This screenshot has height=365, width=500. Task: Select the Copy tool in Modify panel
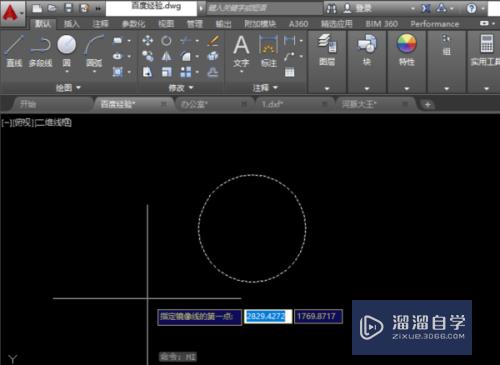pos(147,56)
